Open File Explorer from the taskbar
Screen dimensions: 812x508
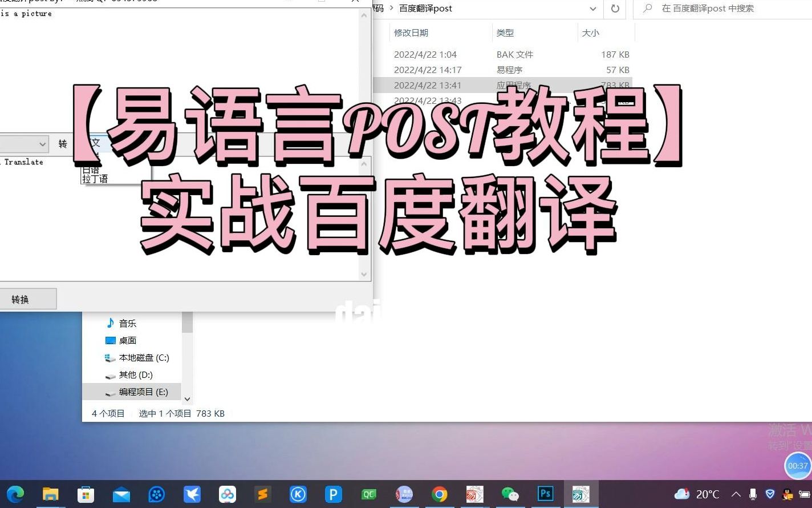tap(51, 494)
